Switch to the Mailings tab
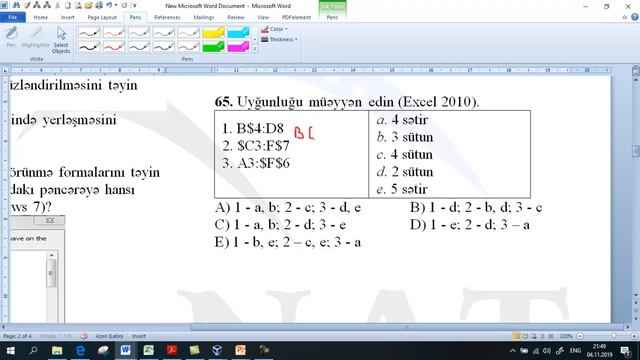This screenshot has height=360, width=640. click(x=203, y=18)
